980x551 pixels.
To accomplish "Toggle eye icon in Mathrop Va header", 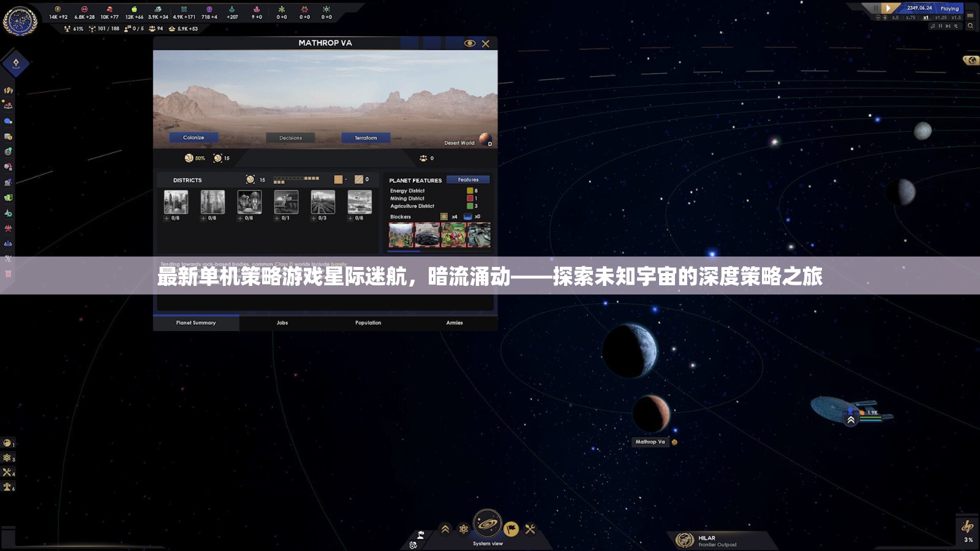I will pos(470,43).
